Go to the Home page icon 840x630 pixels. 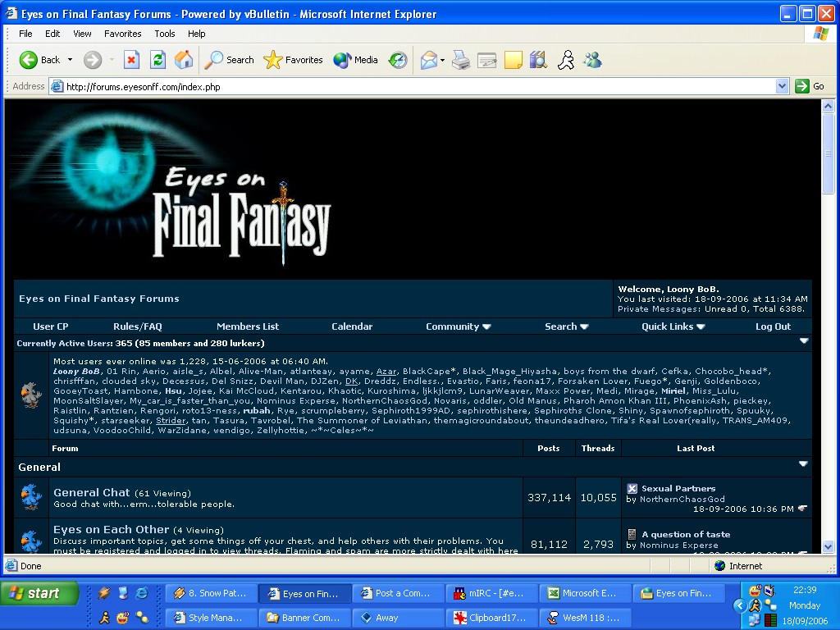coord(184,60)
